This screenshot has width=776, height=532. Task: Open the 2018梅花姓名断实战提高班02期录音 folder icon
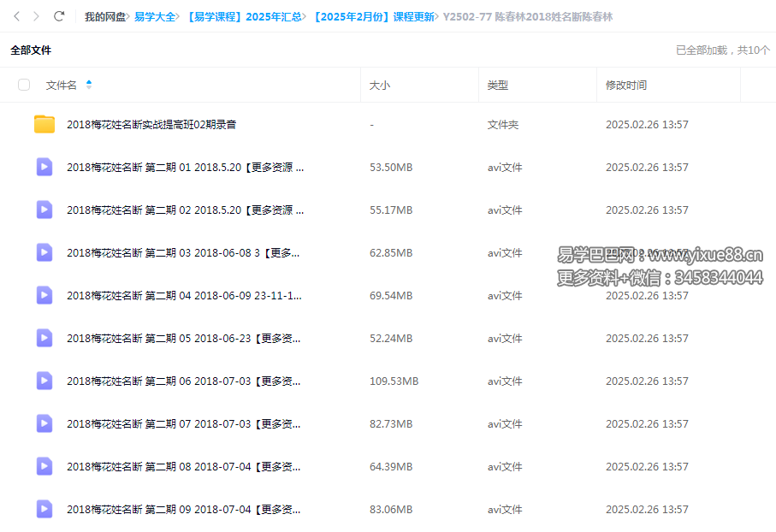tap(44, 124)
